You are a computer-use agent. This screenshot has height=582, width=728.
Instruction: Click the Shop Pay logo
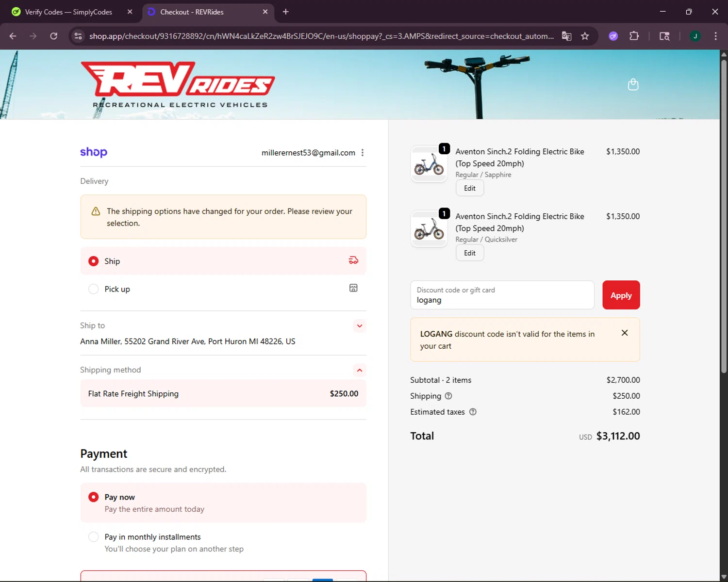click(x=94, y=152)
